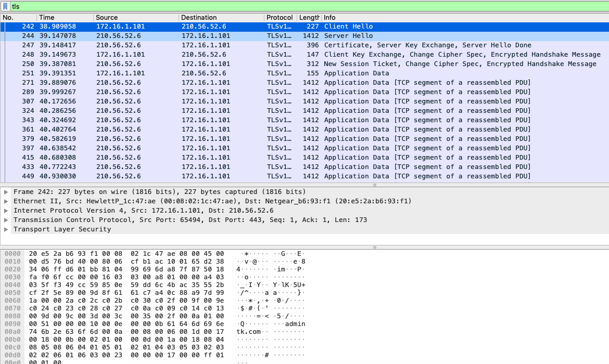Click hex offset row 0000
Screen dimensions: 609x364
(x=12, y=254)
